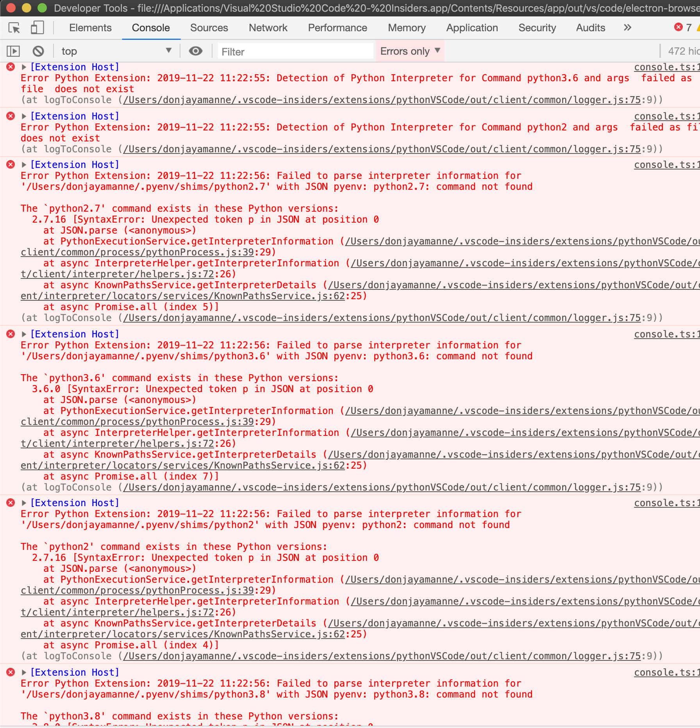Switch to the Memory tab
The image size is (700, 728).
(x=407, y=28)
